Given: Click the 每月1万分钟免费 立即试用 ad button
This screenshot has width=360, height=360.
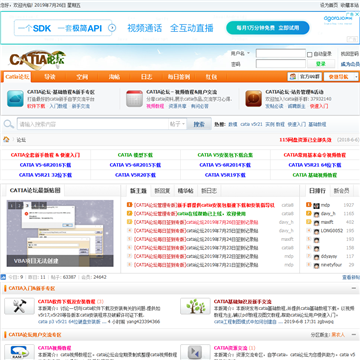Looking at the screenshot, I should (x=268, y=28).
